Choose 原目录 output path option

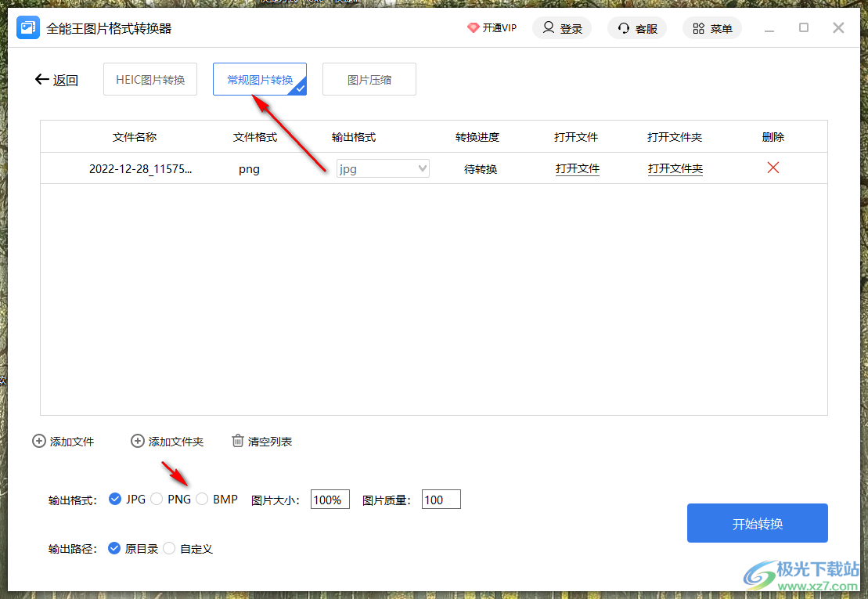(114, 548)
